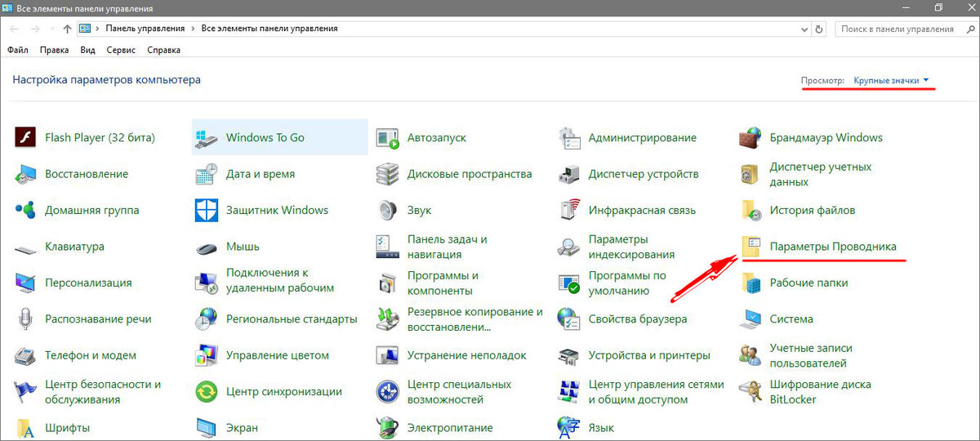
Task: Expand the Крупные значки view dropdown
Action: point(891,80)
